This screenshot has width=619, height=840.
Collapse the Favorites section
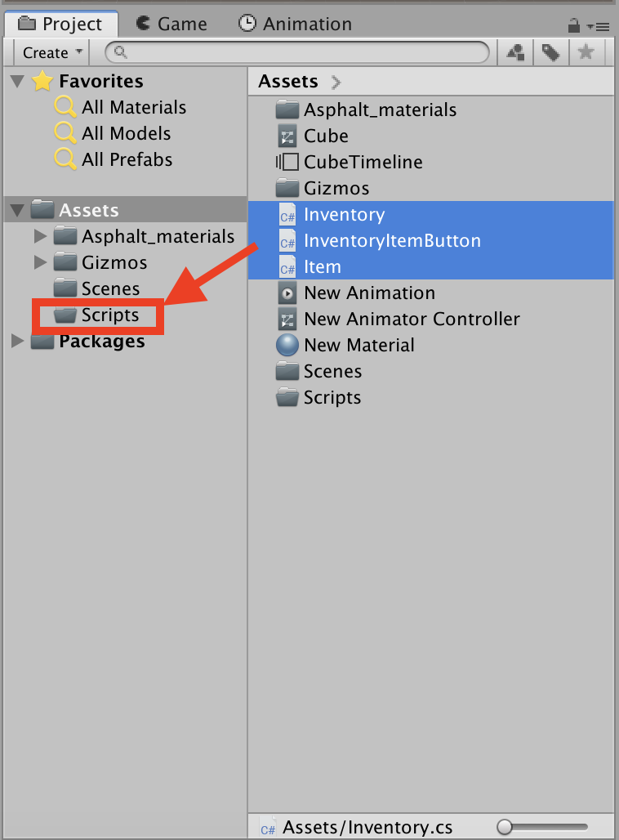[18, 82]
